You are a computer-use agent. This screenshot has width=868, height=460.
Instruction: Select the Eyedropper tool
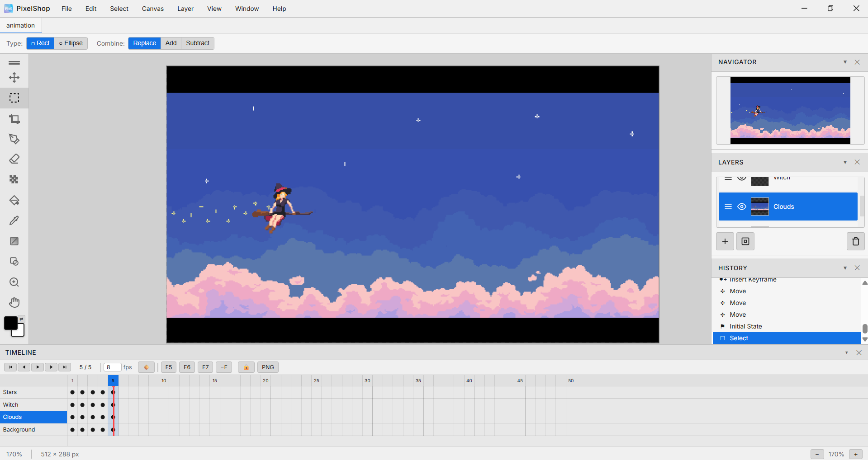(14, 221)
